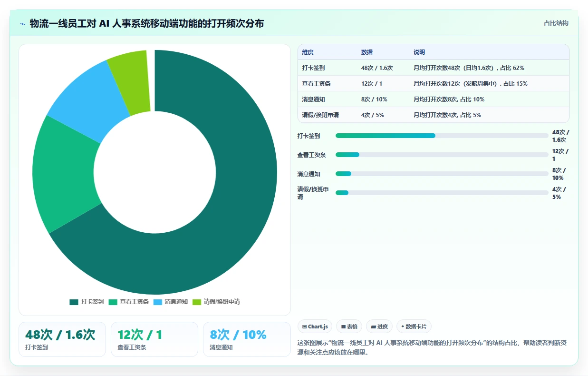588x376 pixels.
Task: Click the 请假/换班申请 legend label text
Action: point(222,302)
